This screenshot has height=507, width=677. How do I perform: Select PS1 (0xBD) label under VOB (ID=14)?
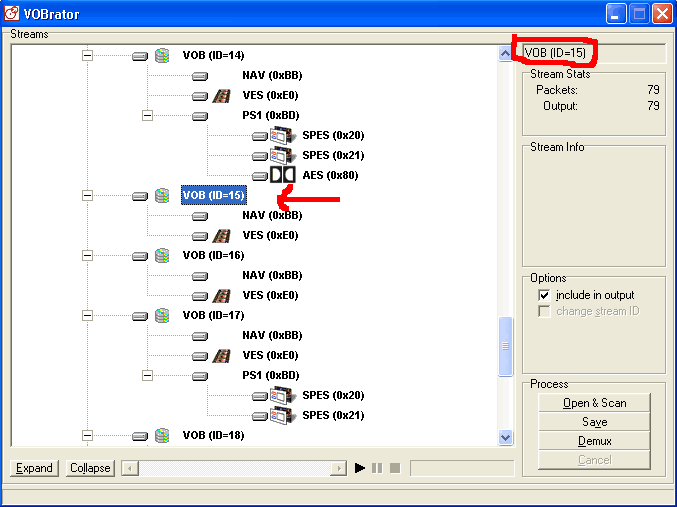click(x=271, y=115)
